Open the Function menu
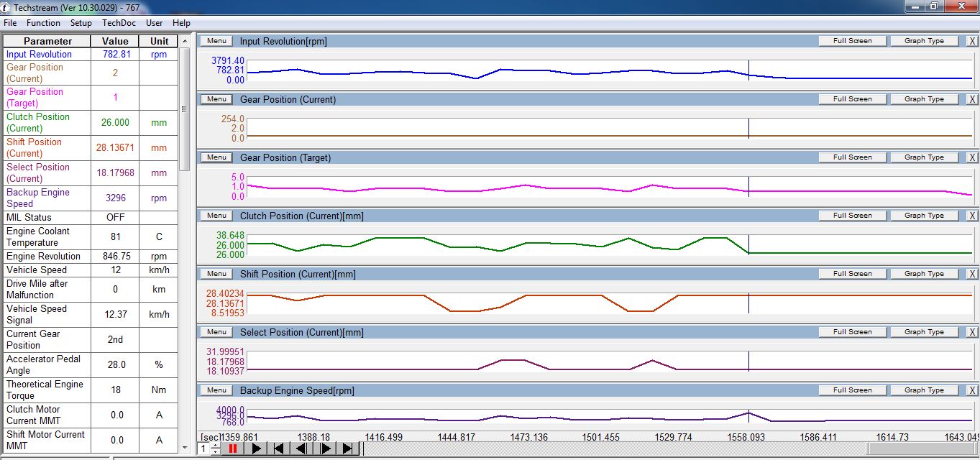The image size is (980, 460). 43,23
